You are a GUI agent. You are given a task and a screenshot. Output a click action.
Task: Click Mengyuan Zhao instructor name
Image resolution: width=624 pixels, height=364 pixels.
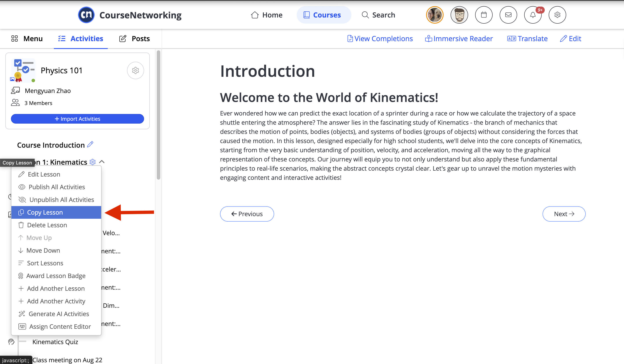[x=48, y=91]
